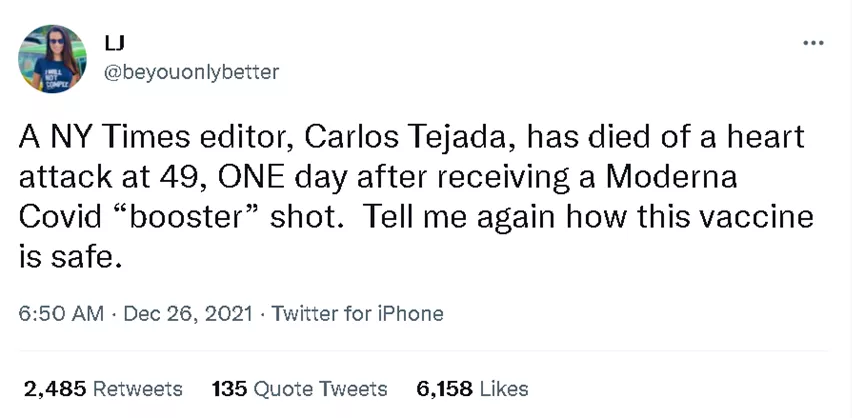The image size is (865, 418).
Task: Click the 6:50 AM timestamp
Action: point(61,313)
